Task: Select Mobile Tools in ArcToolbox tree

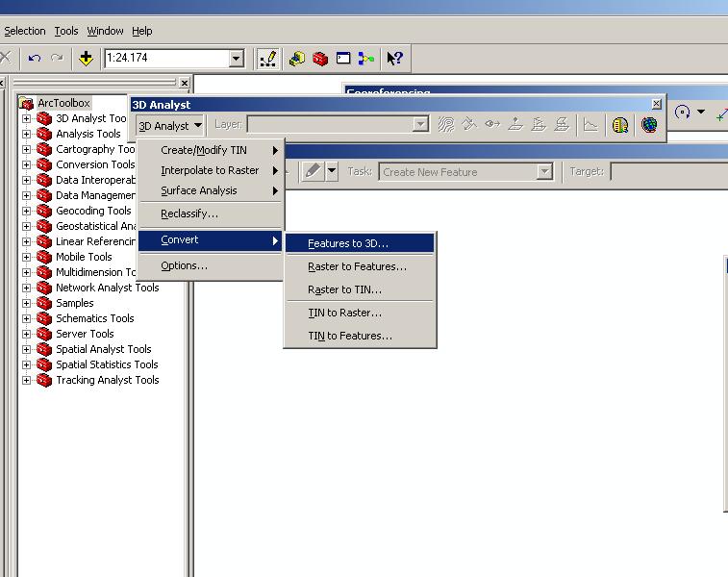Action: 84,257
